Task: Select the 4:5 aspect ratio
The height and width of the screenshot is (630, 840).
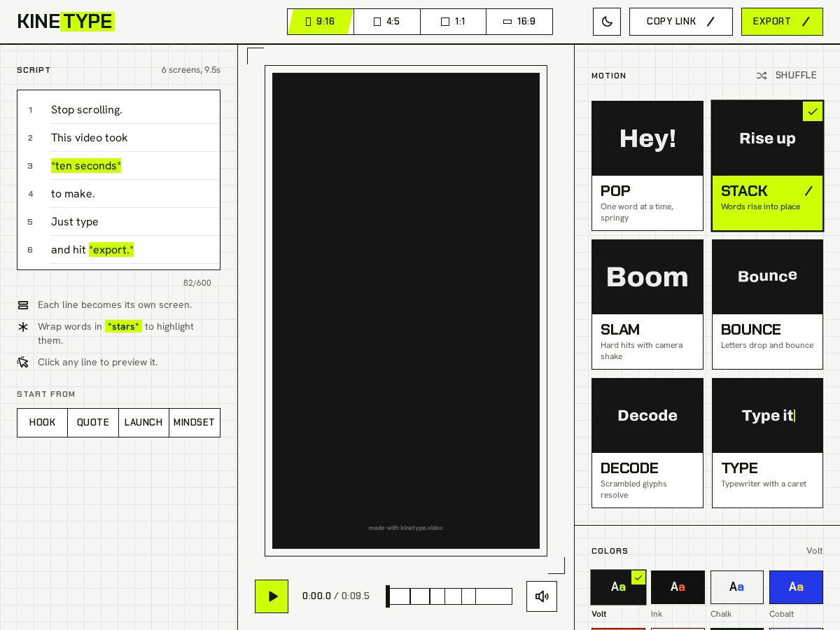Action: coord(387,22)
